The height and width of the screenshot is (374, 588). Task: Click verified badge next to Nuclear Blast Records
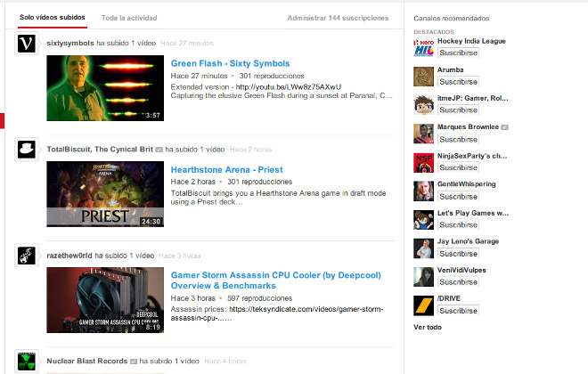pos(134,362)
